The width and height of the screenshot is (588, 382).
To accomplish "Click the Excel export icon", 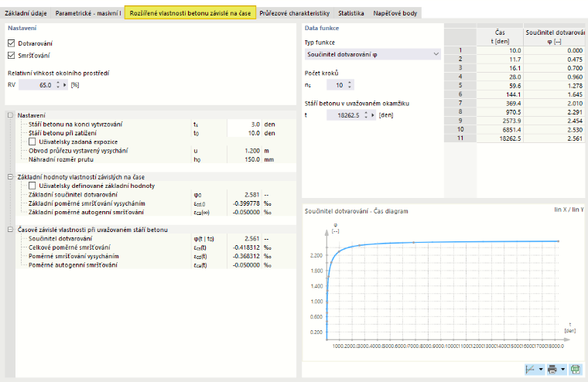I will pyautogui.click(x=576, y=370).
